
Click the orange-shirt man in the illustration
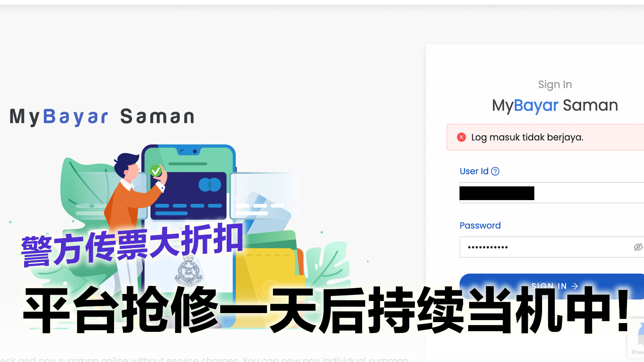tap(134, 194)
